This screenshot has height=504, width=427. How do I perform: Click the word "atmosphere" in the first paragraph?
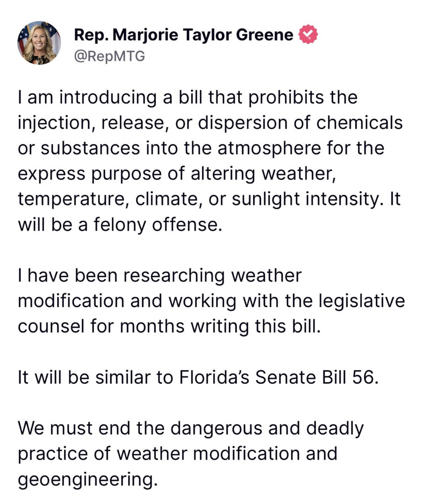click(x=256, y=149)
